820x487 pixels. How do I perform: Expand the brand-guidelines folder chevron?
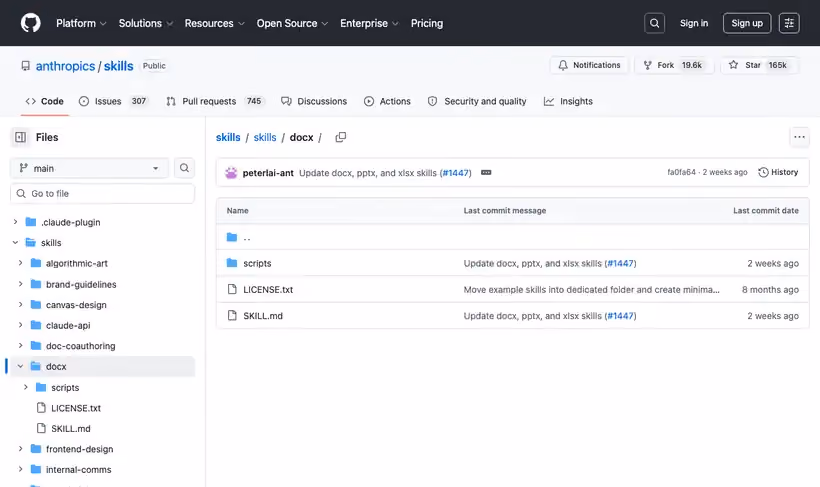(x=20, y=284)
